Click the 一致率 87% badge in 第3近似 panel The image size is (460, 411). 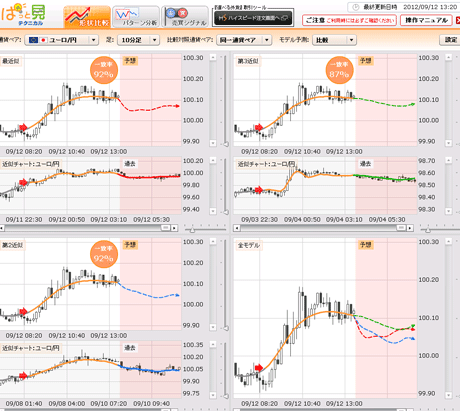pyautogui.click(x=339, y=70)
